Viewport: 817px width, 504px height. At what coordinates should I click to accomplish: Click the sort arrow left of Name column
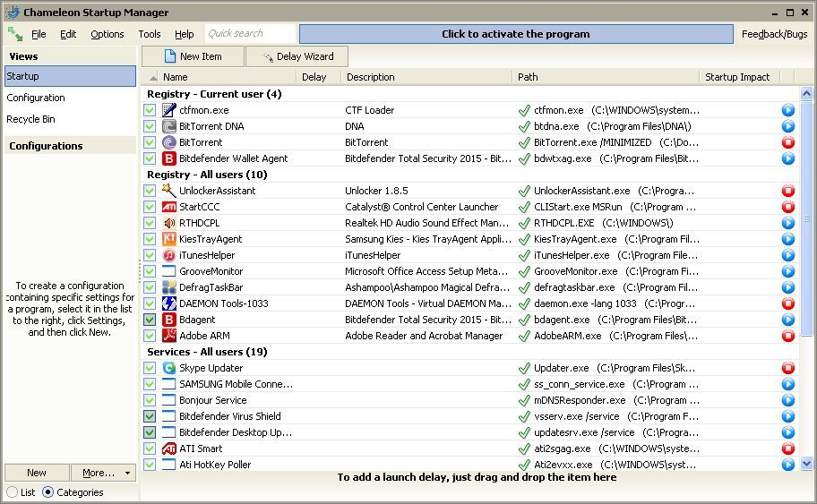tap(152, 78)
